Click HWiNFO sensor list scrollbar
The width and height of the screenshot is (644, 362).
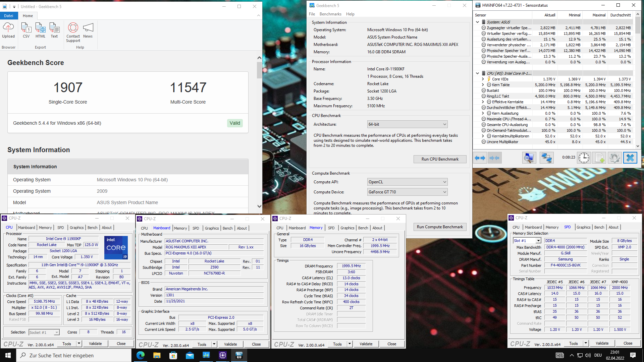click(x=638, y=80)
